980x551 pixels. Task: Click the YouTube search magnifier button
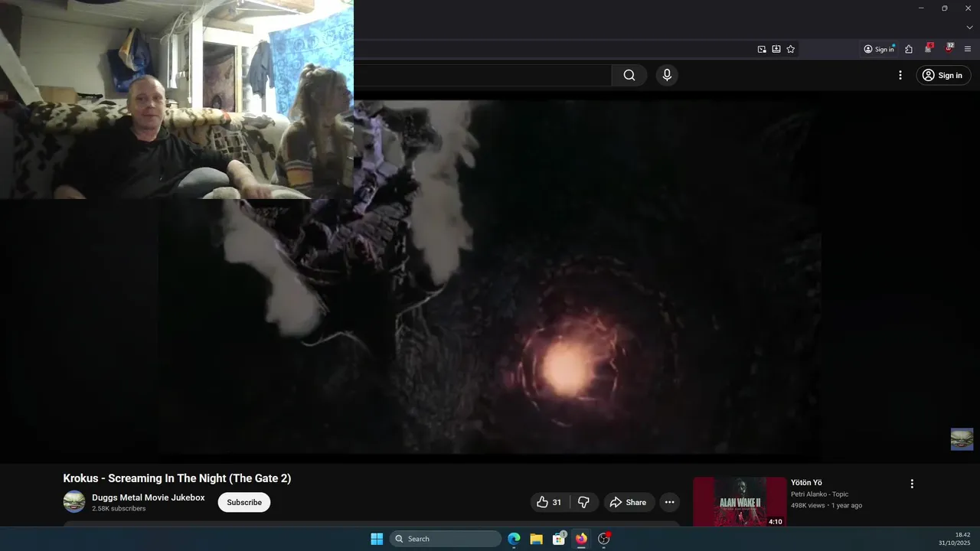pyautogui.click(x=629, y=75)
